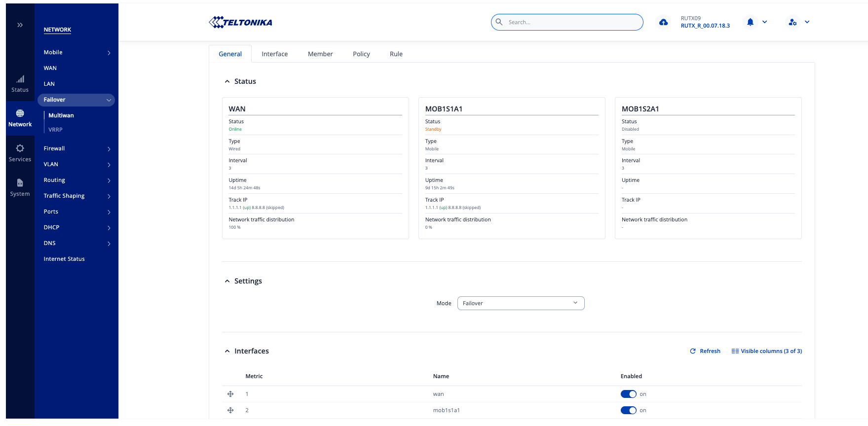Open the Mode dropdown set to Failover

(x=521, y=303)
